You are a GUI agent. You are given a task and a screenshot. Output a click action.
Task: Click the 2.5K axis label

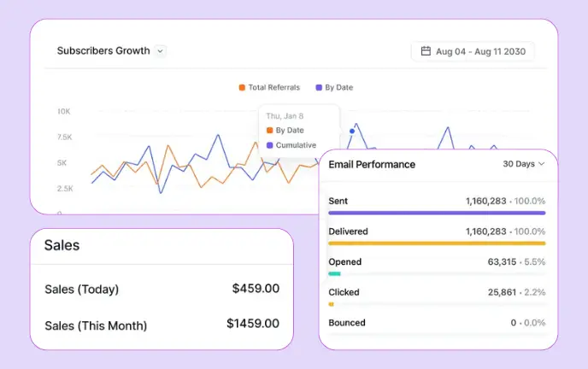click(x=65, y=189)
